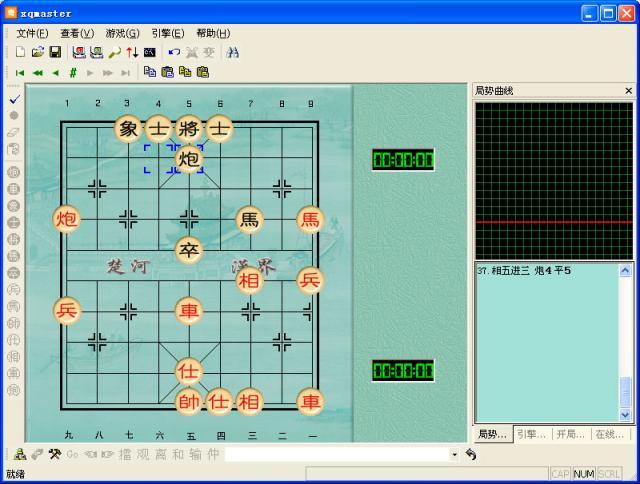Open the 引擎(E) menu
The height and width of the screenshot is (484, 640).
(x=168, y=33)
